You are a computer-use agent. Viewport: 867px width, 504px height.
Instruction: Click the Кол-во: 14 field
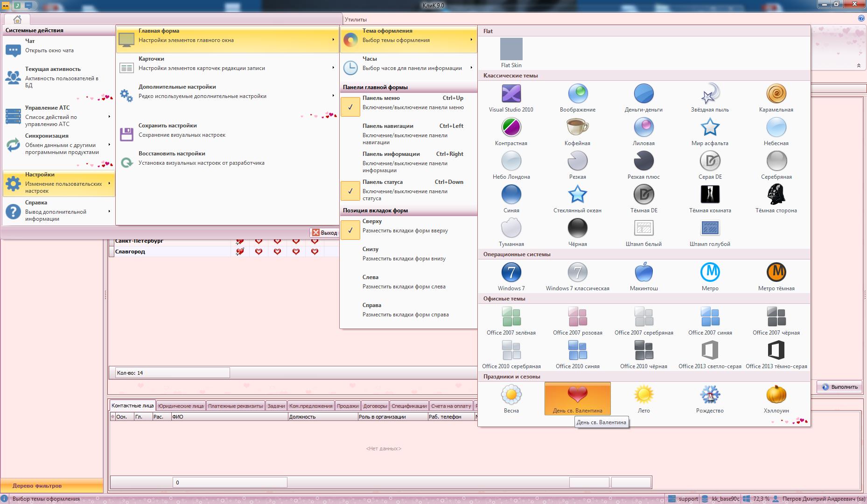click(172, 373)
